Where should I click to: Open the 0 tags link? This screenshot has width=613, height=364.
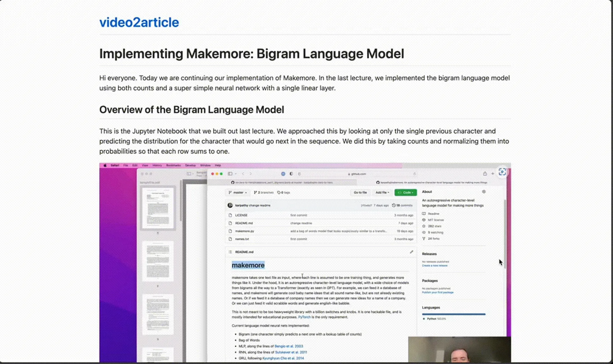[284, 192]
